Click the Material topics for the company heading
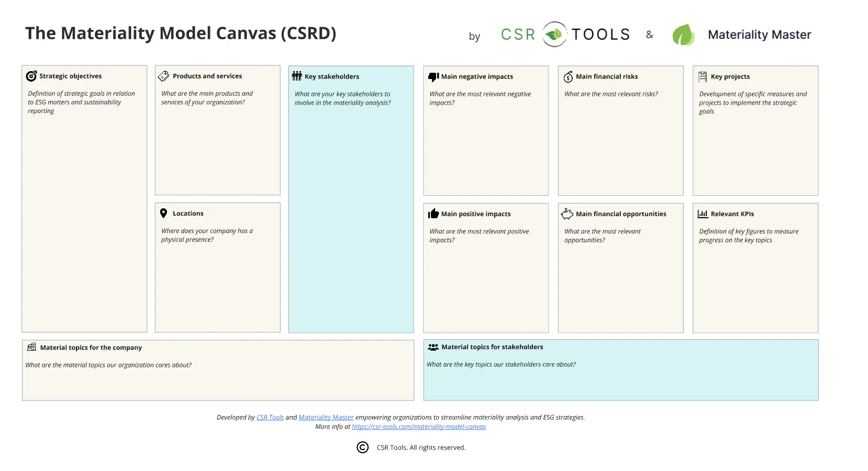868x471 pixels. tap(91, 347)
